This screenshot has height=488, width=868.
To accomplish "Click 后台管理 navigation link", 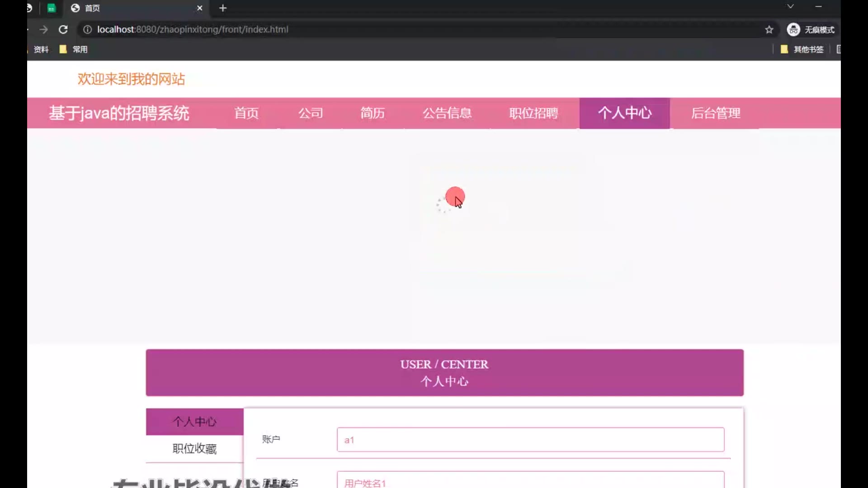I will click(x=716, y=113).
